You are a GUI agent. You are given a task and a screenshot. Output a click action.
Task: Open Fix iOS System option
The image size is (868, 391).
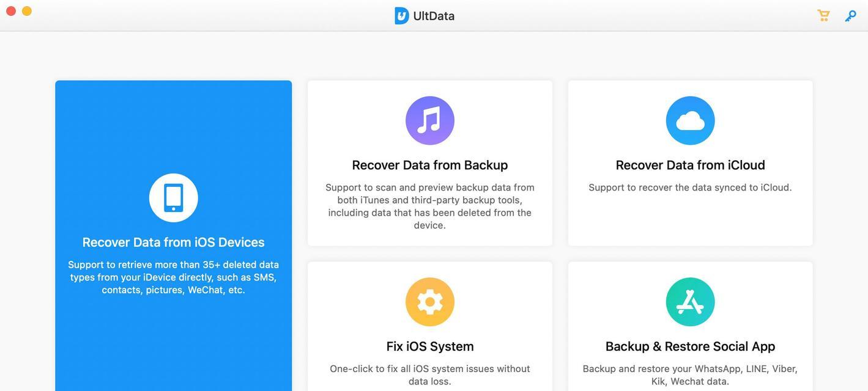430,346
